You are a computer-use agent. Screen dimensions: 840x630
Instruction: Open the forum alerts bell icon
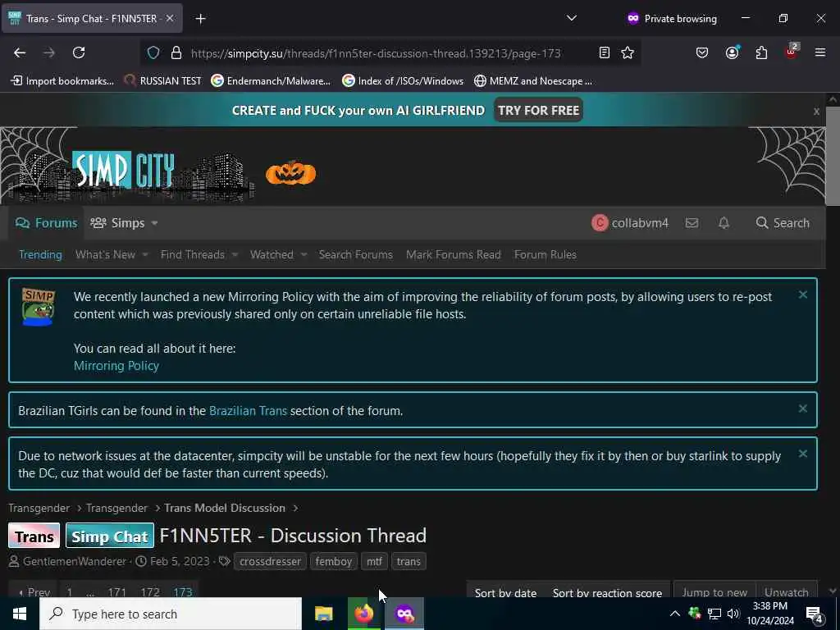coord(724,222)
